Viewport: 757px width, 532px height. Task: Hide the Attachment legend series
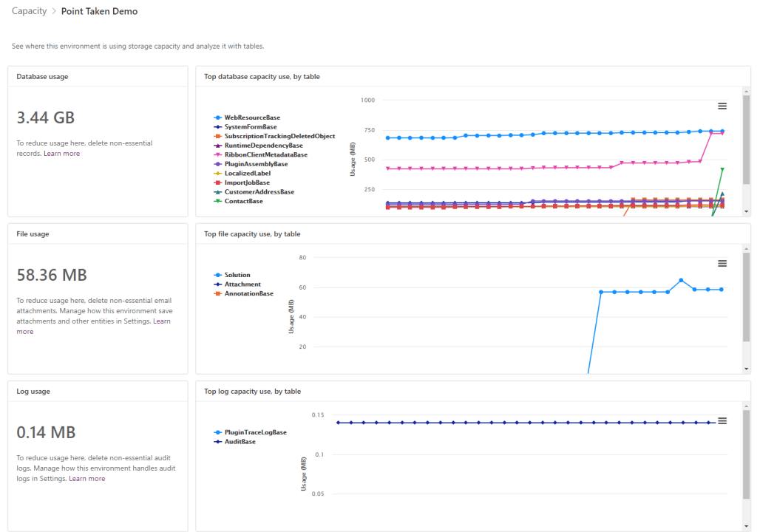[x=242, y=284]
